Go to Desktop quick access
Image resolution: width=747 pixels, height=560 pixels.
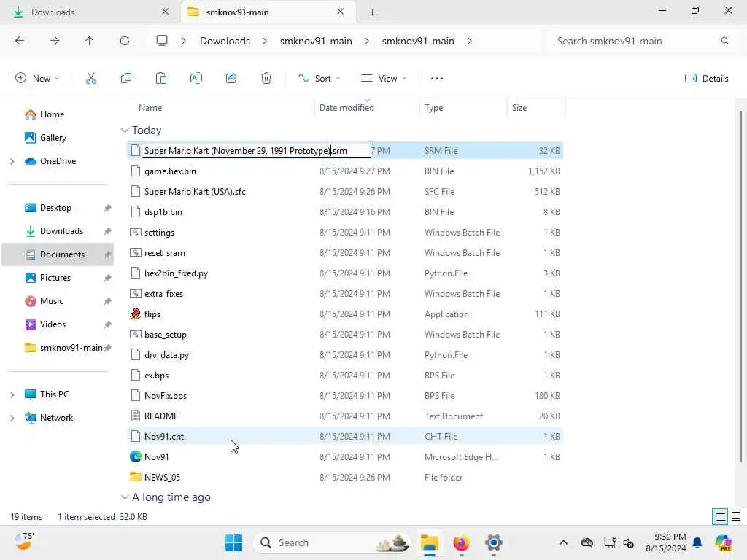pos(55,208)
